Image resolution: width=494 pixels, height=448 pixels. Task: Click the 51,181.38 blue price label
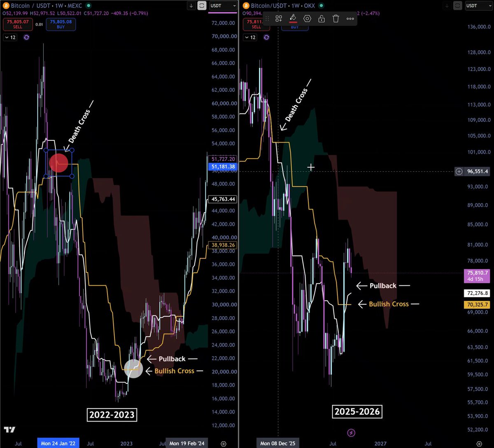224,167
